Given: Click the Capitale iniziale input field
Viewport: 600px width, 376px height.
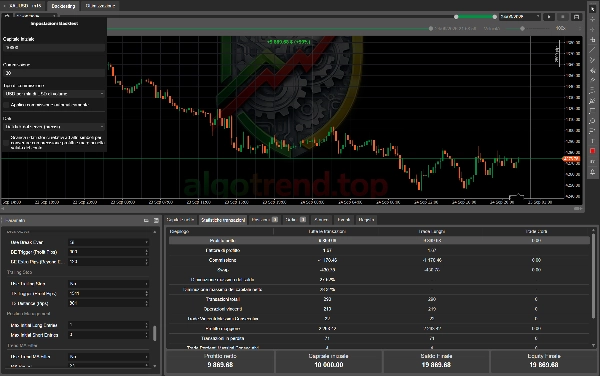Looking at the screenshot, I should pos(54,47).
